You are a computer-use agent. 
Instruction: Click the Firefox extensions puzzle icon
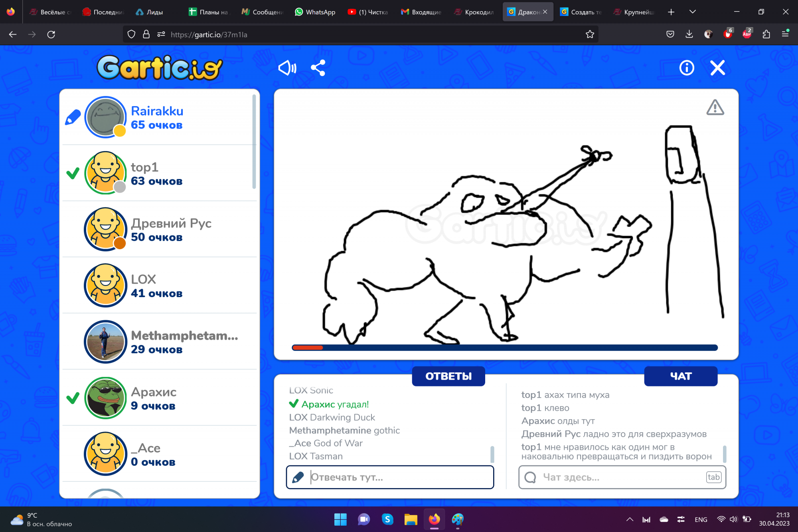tap(766, 35)
